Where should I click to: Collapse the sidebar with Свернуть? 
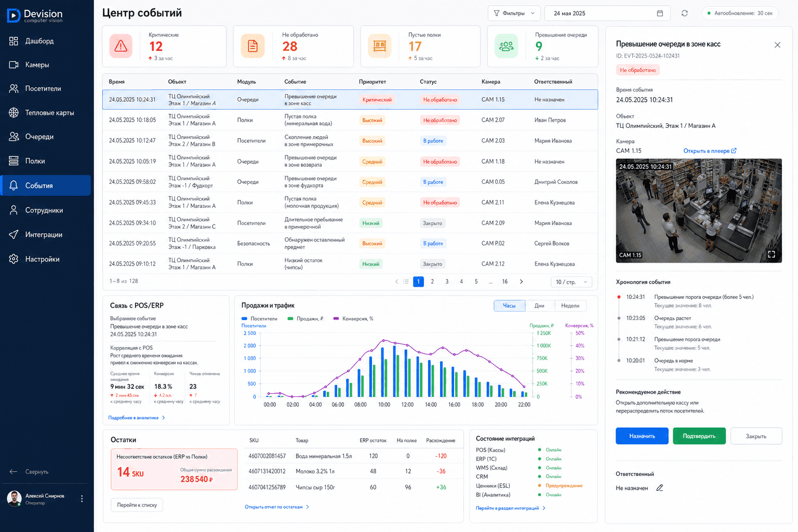(29, 472)
